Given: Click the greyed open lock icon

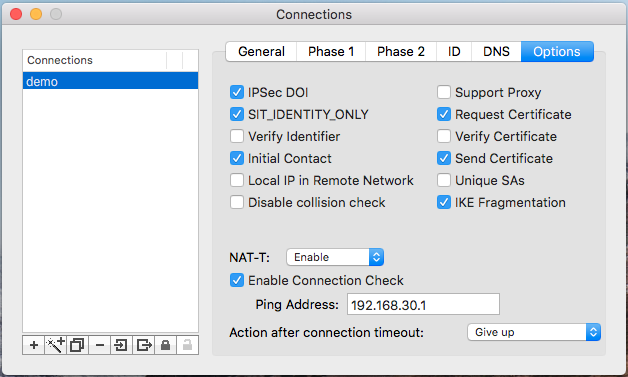Looking at the screenshot, I should tap(187, 345).
